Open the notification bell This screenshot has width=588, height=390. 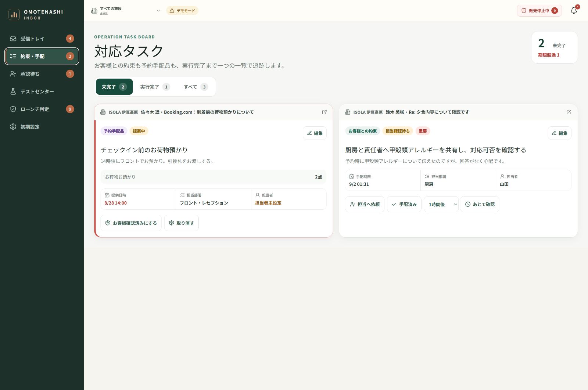pyautogui.click(x=574, y=11)
